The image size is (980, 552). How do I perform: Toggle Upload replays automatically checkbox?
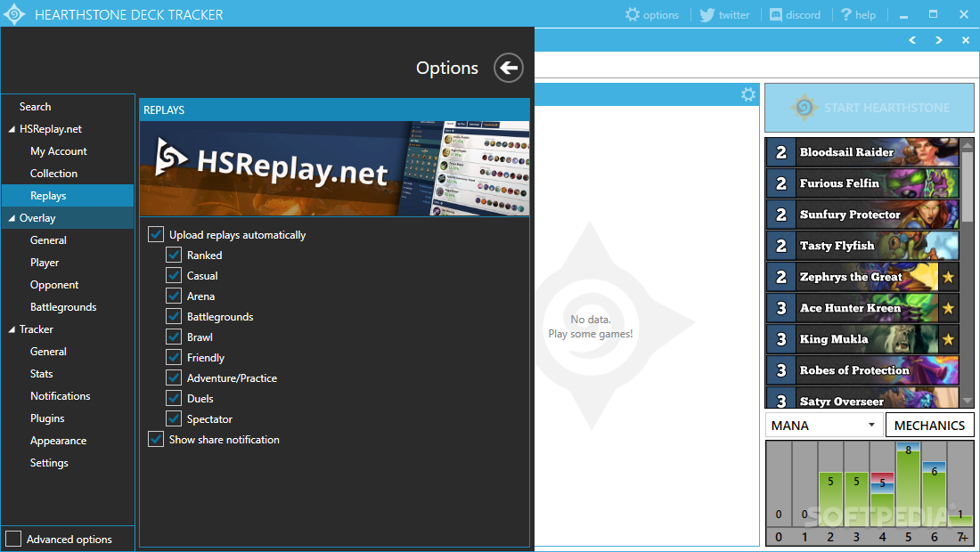coord(156,234)
